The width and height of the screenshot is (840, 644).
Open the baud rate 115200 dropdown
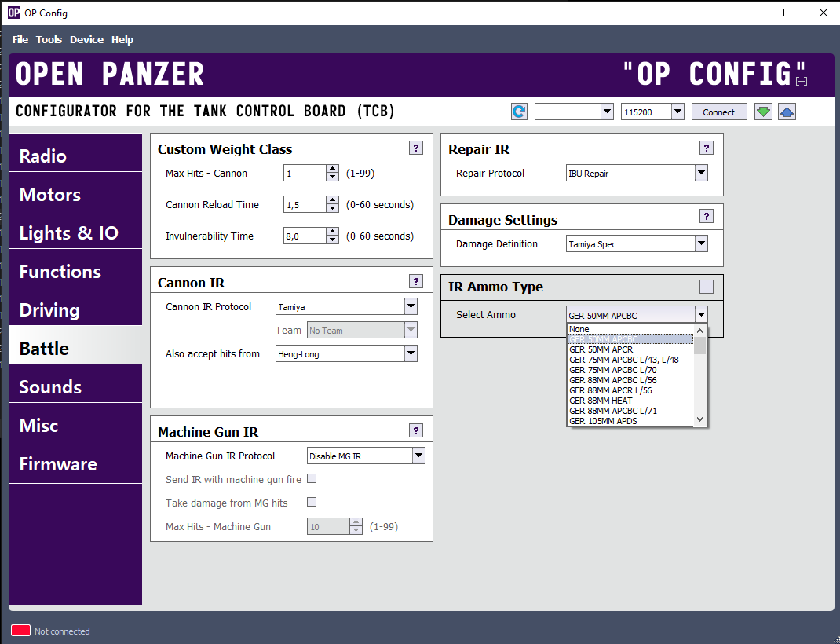pyautogui.click(x=677, y=112)
